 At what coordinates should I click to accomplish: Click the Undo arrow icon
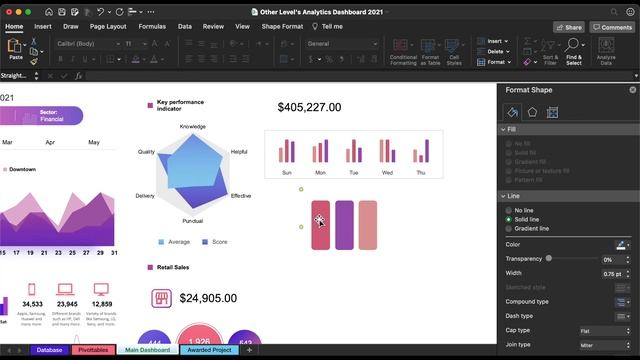coord(100,12)
